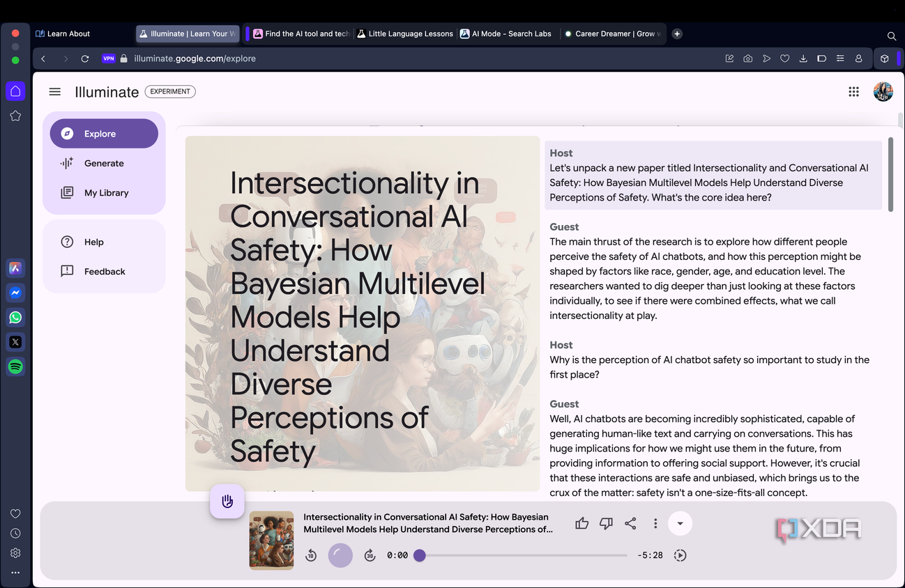Image resolution: width=905 pixels, height=588 pixels.
Task: Open the sidebar heart bookmarks icon
Action: 15,514
